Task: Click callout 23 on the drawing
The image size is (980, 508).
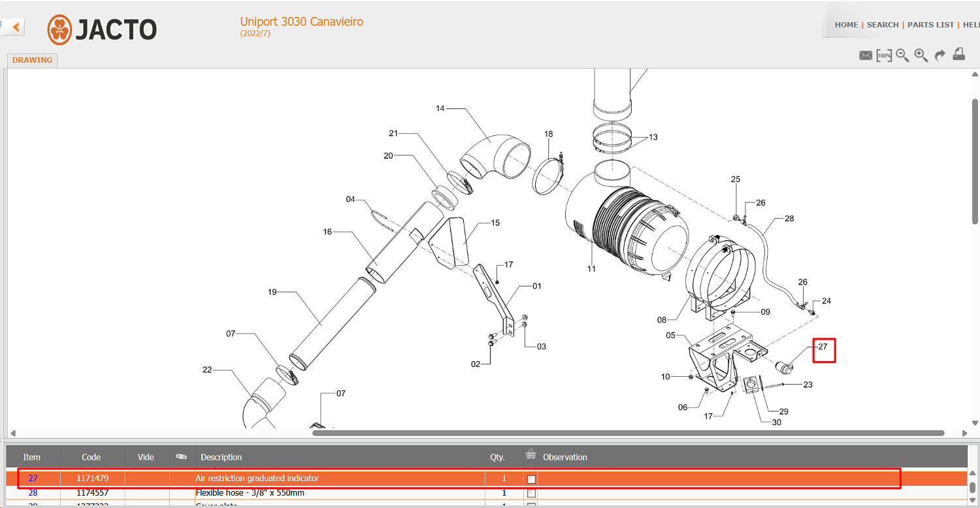Action: coord(808,385)
